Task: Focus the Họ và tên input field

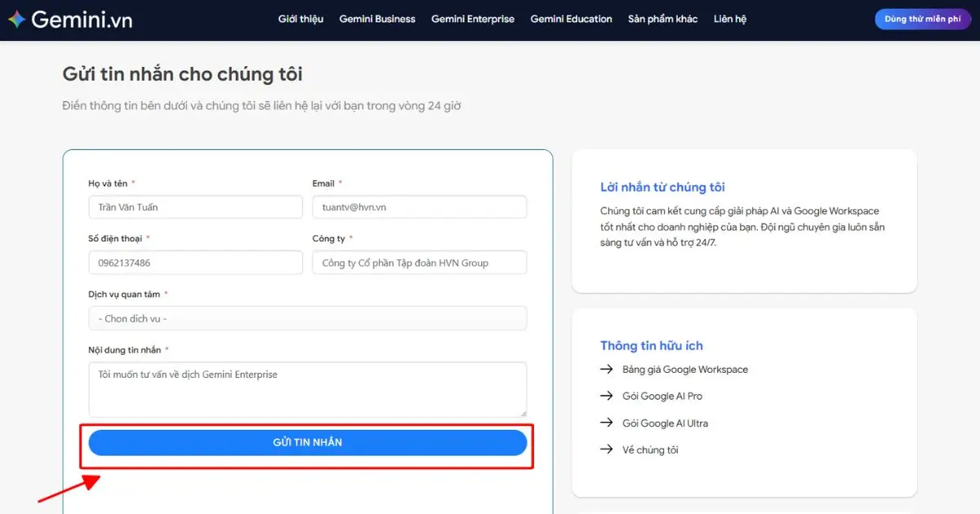Action: (x=195, y=207)
